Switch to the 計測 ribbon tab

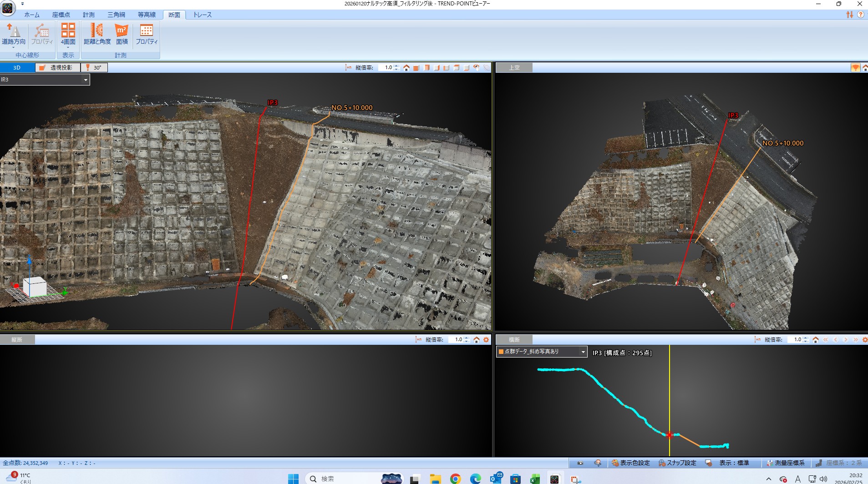pos(88,15)
